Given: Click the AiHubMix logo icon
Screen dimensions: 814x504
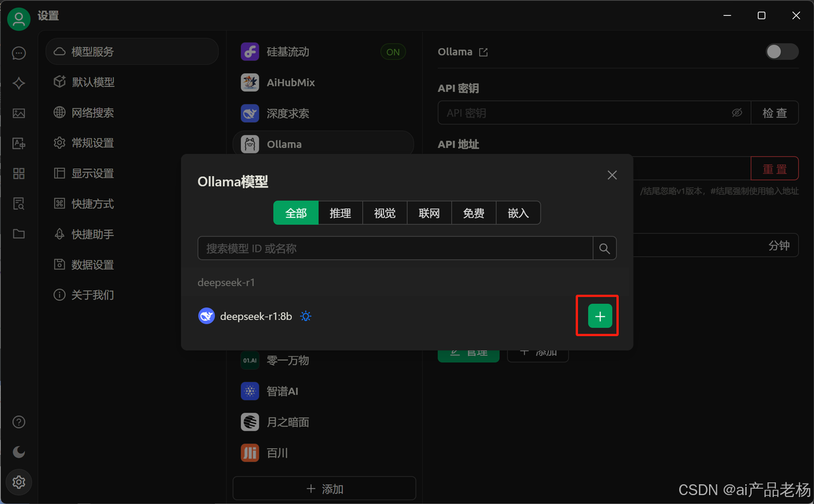Looking at the screenshot, I should tap(250, 83).
